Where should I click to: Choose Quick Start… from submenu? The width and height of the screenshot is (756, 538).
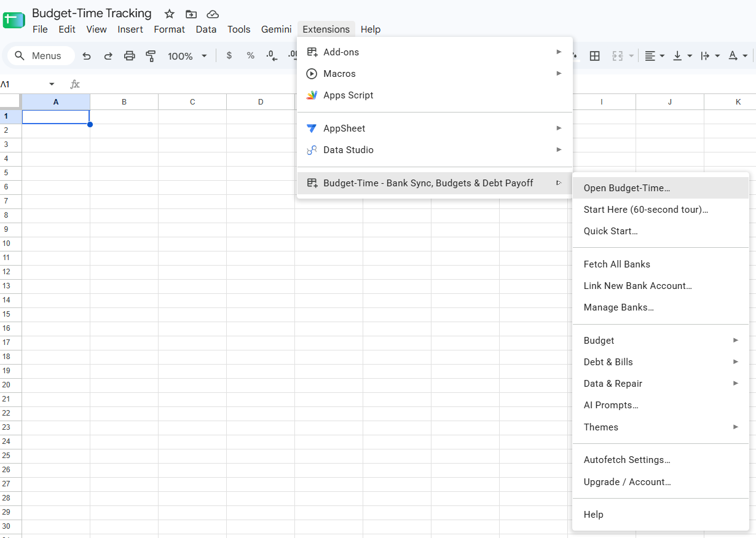coord(661,231)
